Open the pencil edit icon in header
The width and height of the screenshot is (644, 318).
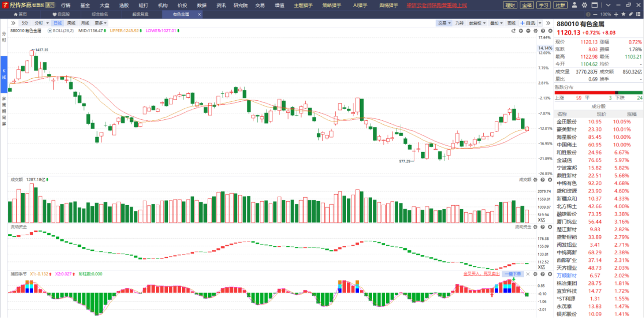(x=631, y=14)
